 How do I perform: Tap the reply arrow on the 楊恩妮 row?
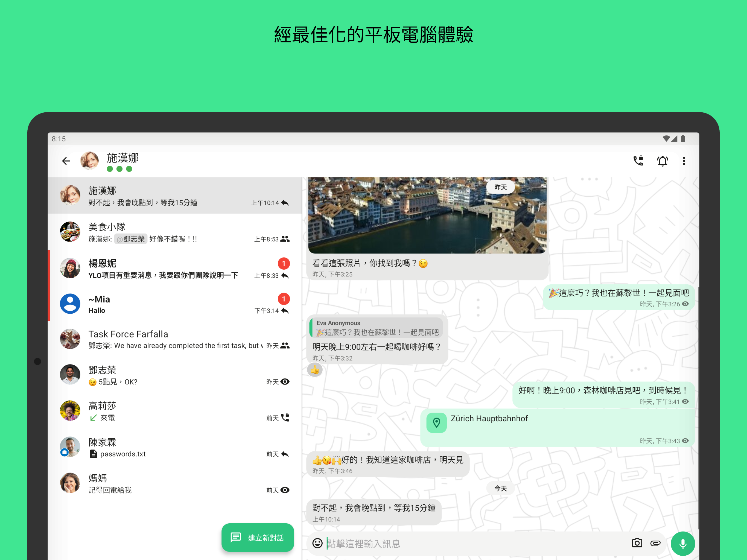[x=285, y=276]
